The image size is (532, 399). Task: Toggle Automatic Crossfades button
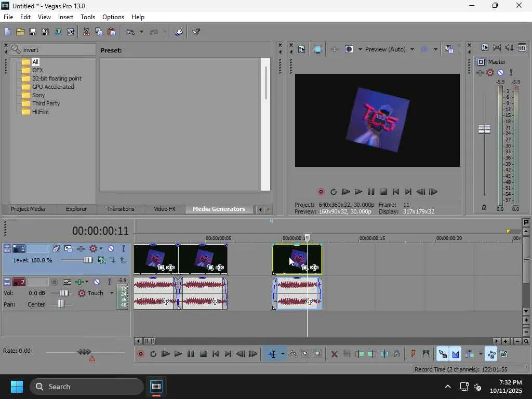455,354
